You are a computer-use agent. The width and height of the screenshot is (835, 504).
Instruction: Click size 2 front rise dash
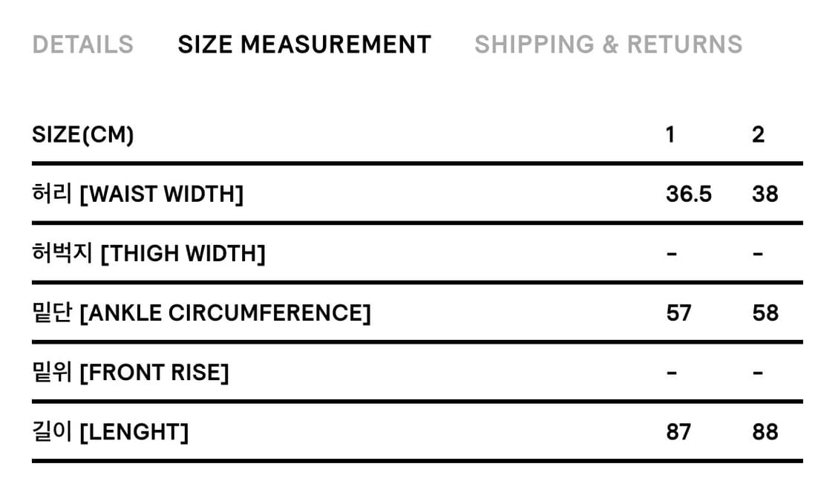pos(758,373)
